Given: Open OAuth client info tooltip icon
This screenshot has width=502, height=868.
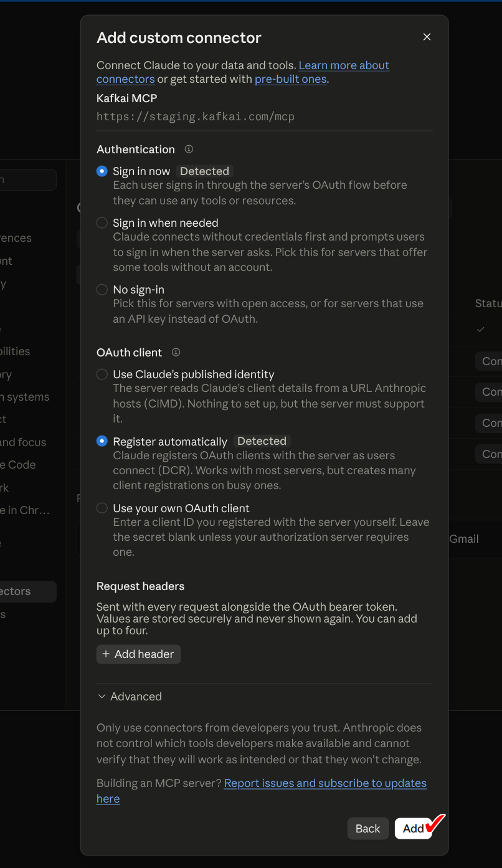Looking at the screenshot, I should point(176,353).
